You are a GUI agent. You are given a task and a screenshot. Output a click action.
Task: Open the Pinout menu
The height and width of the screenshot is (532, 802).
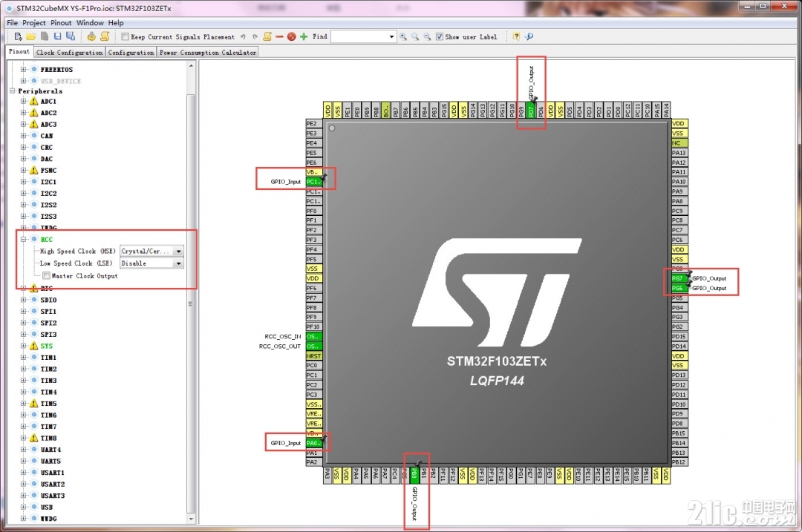coord(61,23)
